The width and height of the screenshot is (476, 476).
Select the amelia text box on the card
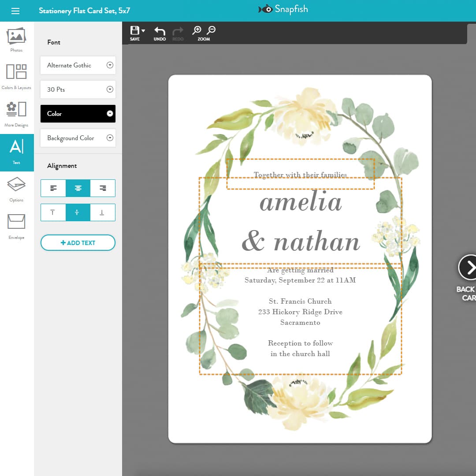(301, 203)
